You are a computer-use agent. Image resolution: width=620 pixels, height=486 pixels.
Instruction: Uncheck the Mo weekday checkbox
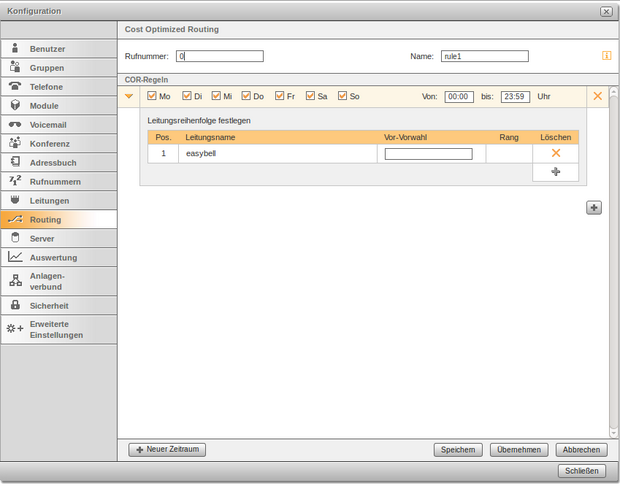[x=152, y=96]
